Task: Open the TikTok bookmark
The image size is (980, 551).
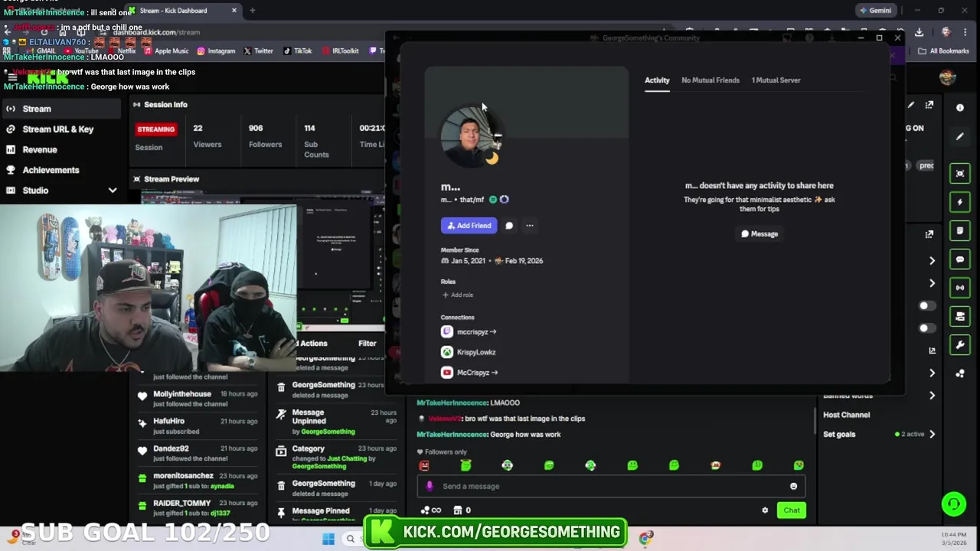Action: pos(297,51)
